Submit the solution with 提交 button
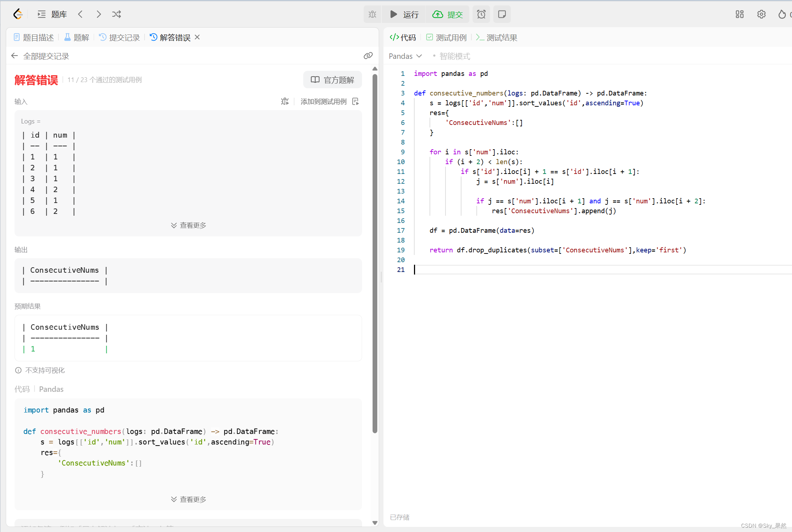This screenshot has height=532, width=792. point(447,14)
